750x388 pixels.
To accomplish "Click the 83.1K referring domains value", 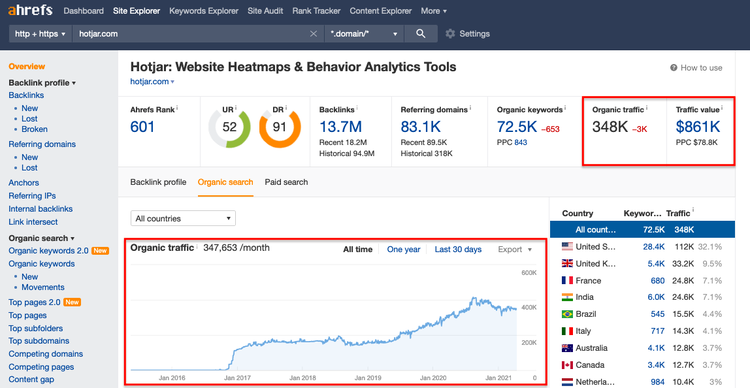I will pyautogui.click(x=420, y=127).
